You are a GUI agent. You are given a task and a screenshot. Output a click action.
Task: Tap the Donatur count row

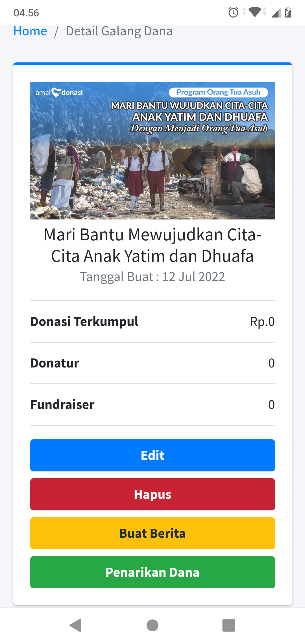pos(152,363)
